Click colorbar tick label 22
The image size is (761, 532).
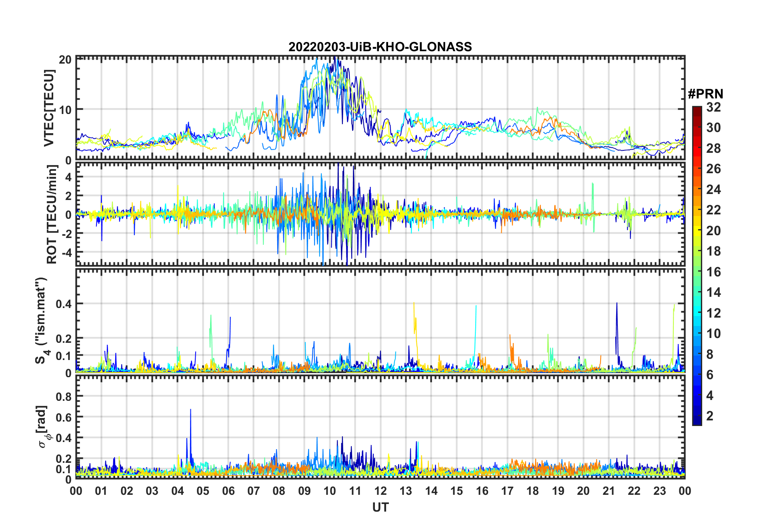(713, 210)
